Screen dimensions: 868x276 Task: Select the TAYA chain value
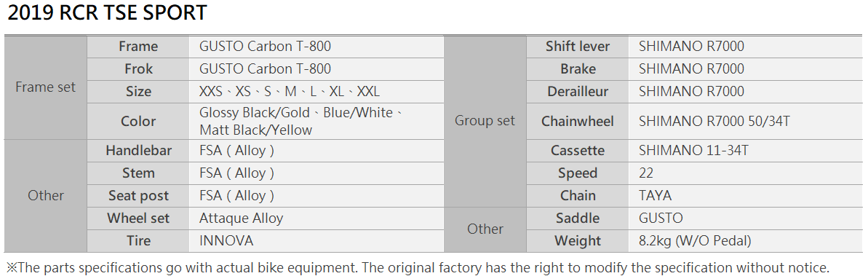pyautogui.click(x=655, y=196)
